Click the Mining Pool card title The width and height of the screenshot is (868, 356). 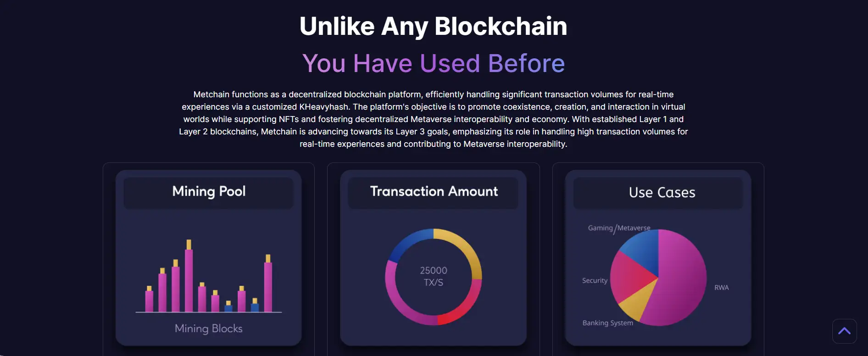(x=209, y=191)
